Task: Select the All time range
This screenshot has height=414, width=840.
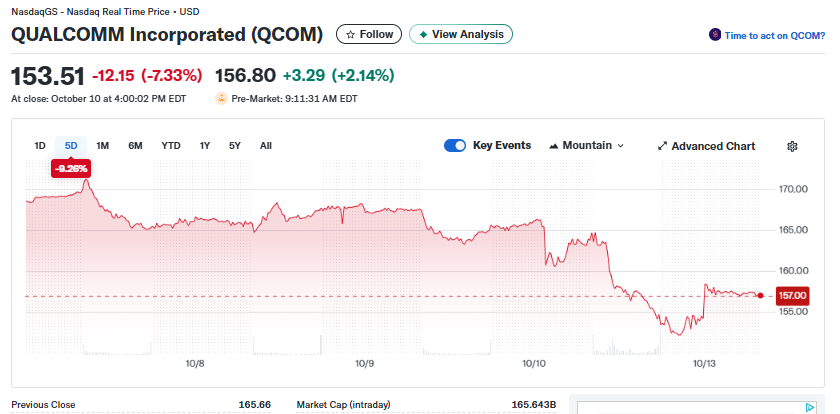Action: point(266,146)
